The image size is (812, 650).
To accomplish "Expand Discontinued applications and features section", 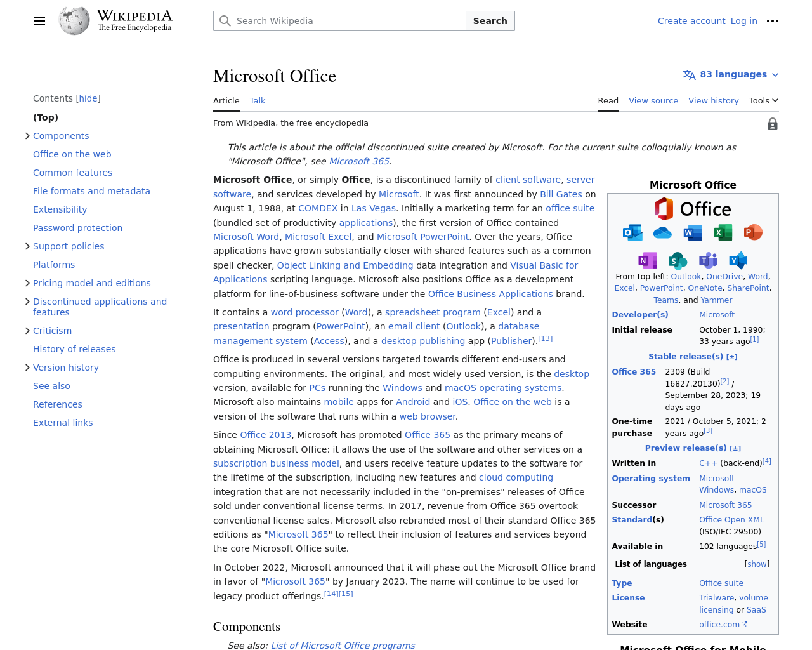I will coord(27,302).
